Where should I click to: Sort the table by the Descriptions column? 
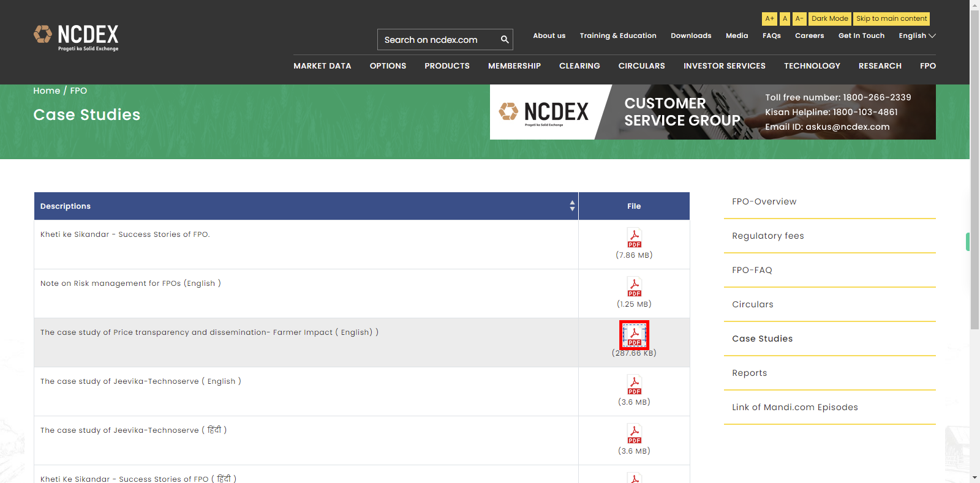click(306, 206)
